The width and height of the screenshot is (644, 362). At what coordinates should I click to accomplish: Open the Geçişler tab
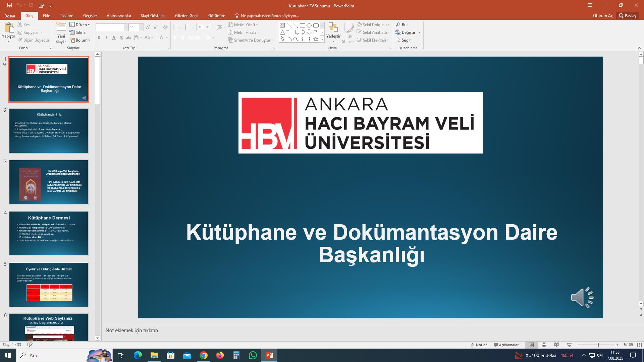point(90,16)
